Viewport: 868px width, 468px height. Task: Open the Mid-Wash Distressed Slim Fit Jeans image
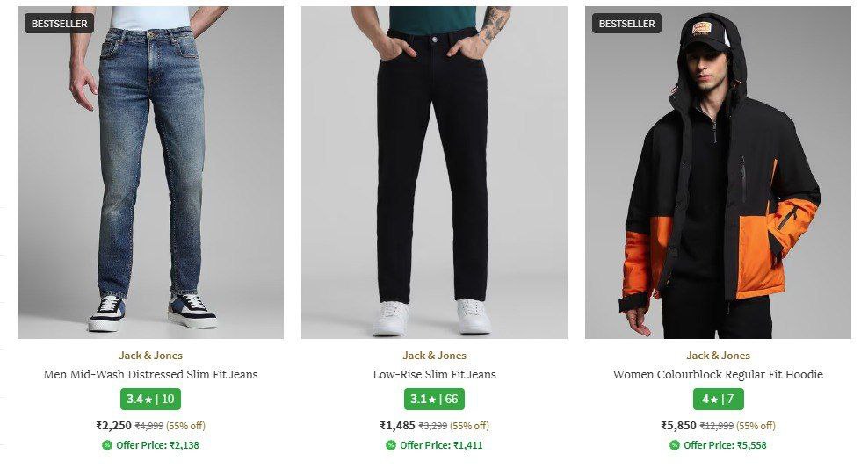click(150, 176)
